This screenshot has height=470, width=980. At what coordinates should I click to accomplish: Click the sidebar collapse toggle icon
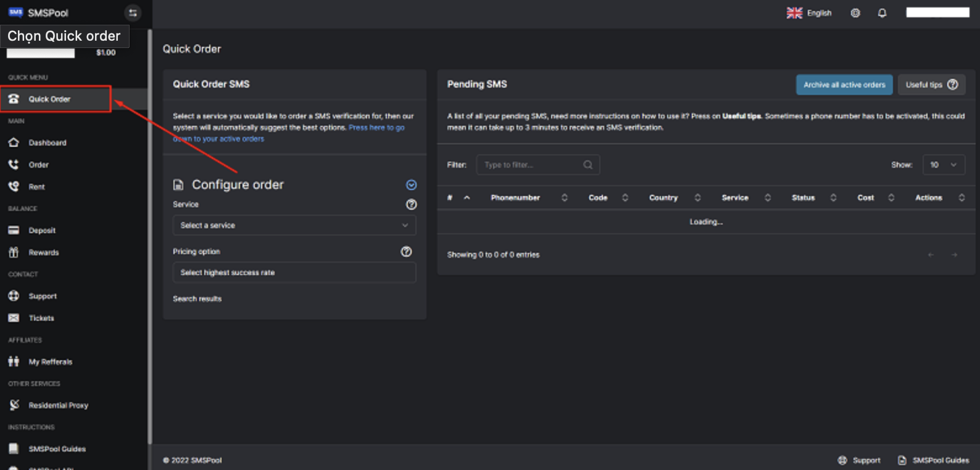pyautogui.click(x=132, y=13)
